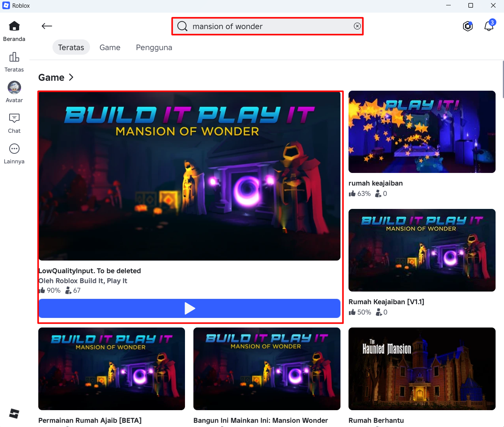Viewport: 504px width, 427px height.
Task: Focus the search field containing mansion of wonder
Action: click(267, 26)
